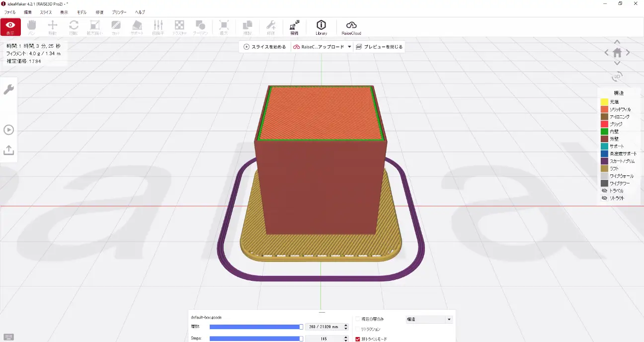Click the 層数 layer slider track
Viewport: 644px width, 342px height.
coord(254,327)
